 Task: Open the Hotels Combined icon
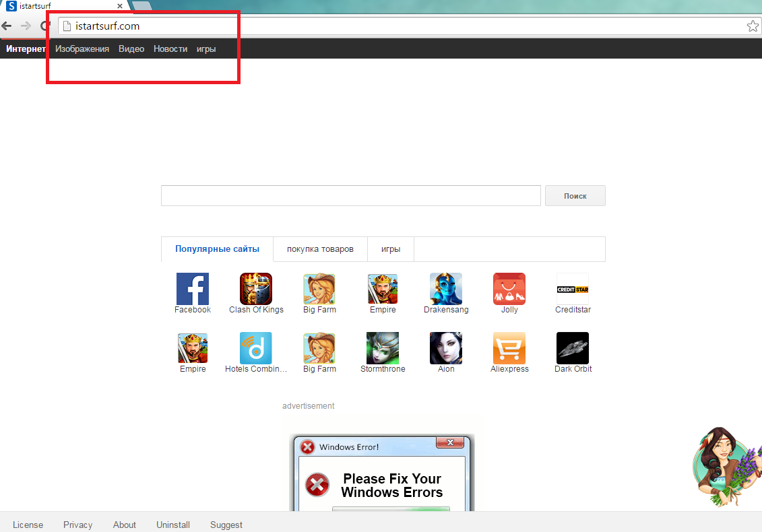[x=255, y=348]
